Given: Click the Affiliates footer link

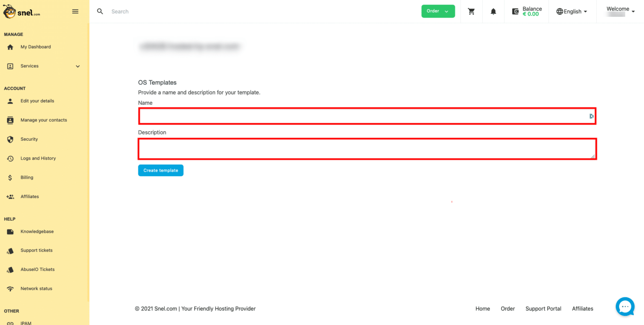Looking at the screenshot, I should coord(582,309).
